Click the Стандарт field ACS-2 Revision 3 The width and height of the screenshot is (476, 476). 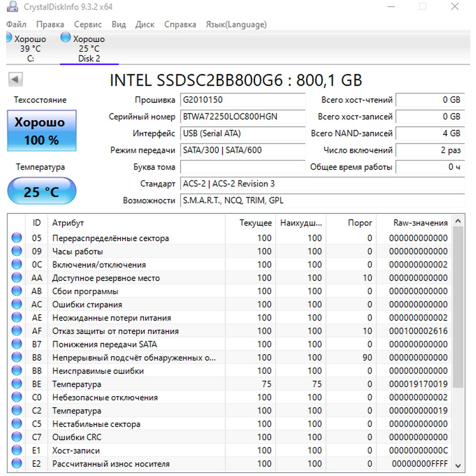pyautogui.click(x=322, y=184)
